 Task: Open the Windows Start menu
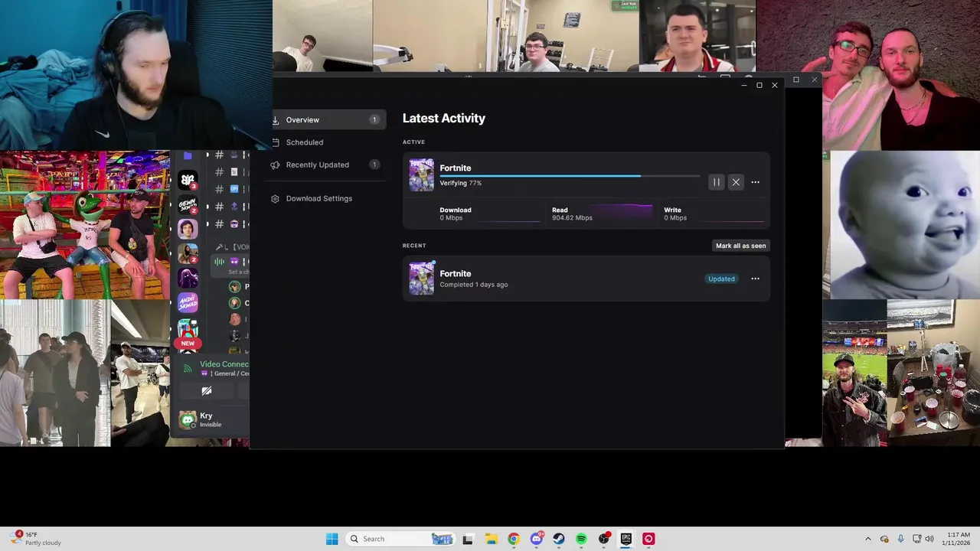pos(332,539)
